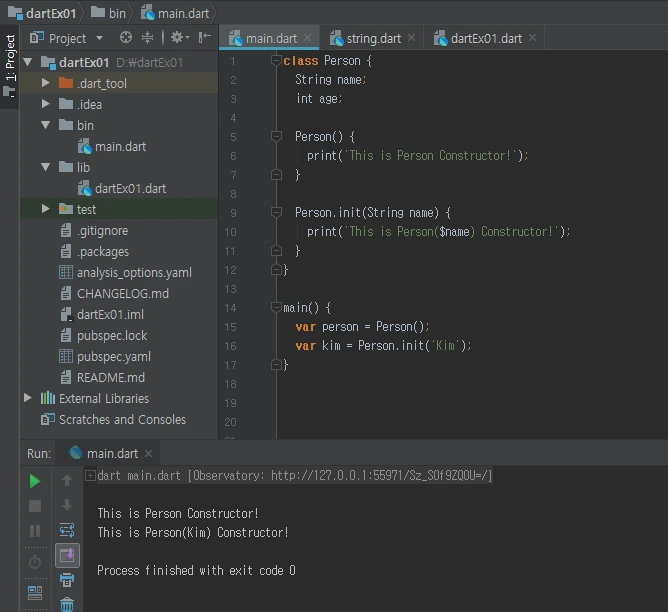The image size is (668, 612).
Task: Click dartEx01 in the breadcrumb bar
Action: coord(42,13)
